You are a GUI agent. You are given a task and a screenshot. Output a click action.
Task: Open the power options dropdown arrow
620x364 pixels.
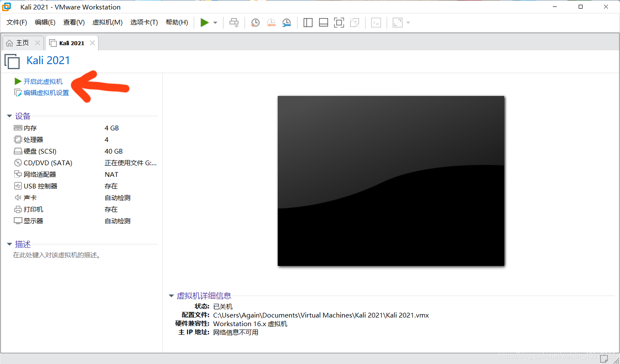[215, 23]
